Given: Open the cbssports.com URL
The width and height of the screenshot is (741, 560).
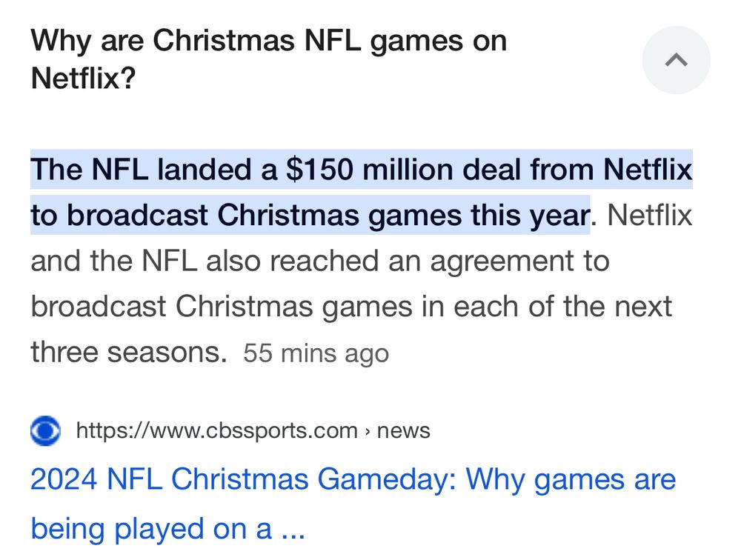Looking at the screenshot, I should click(217, 431).
